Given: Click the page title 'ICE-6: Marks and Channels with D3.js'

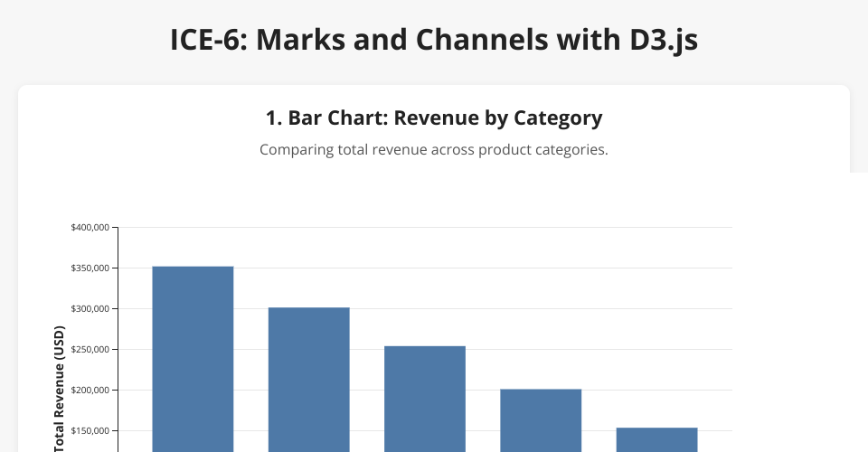Looking at the screenshot, I should 434,41.
